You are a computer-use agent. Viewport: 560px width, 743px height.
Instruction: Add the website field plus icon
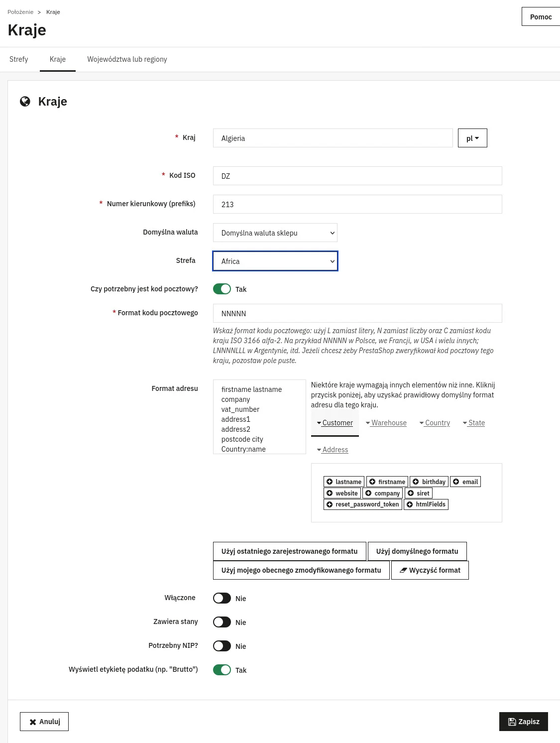click(330, 493)
